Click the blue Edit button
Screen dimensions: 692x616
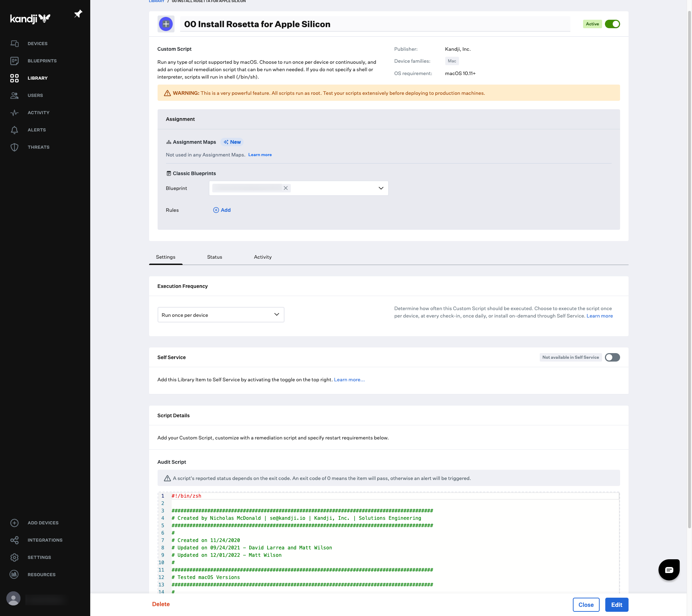pos(617,605)
